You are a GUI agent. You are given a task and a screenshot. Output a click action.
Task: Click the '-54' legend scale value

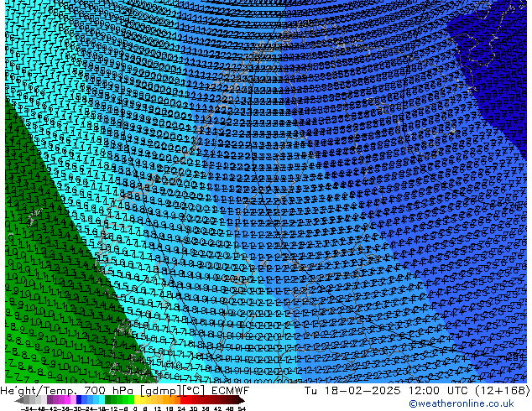pyautogui.click(x=27, y=408)
